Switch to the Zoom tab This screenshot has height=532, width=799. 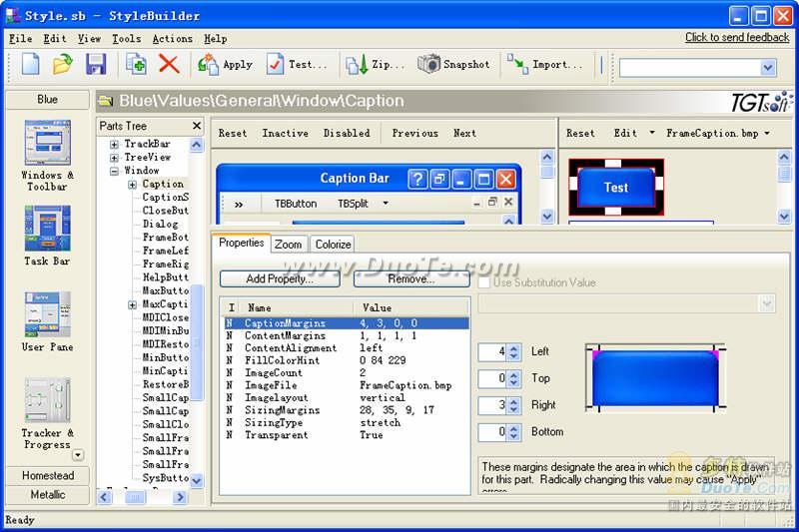289,245
